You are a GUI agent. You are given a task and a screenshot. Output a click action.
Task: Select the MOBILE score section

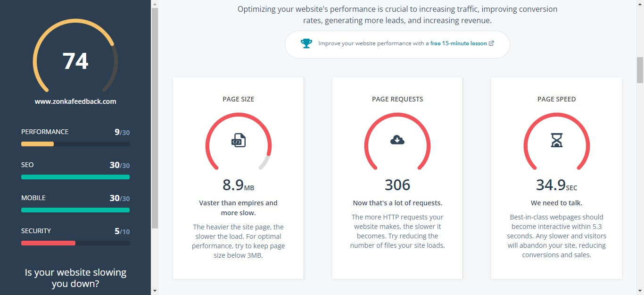(75, 203)
